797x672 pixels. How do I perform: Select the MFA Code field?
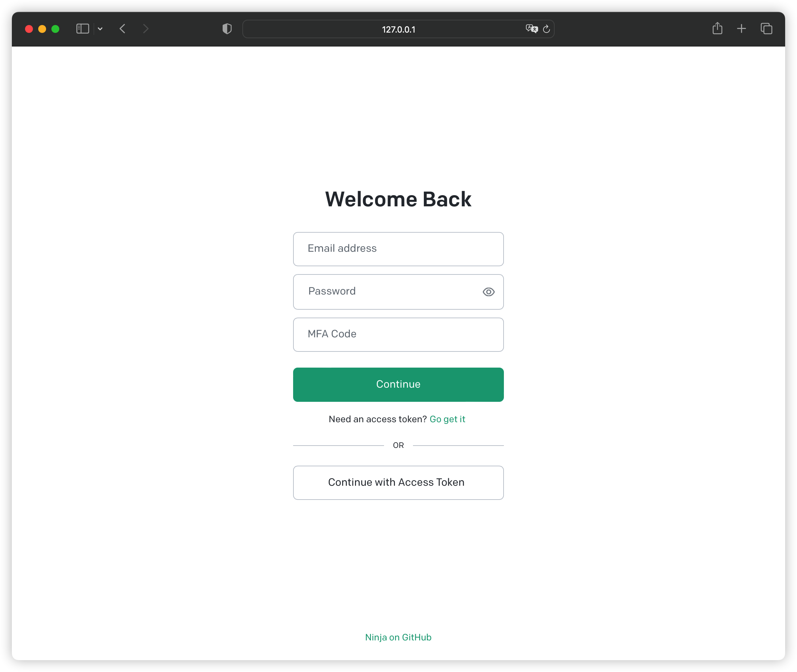[x=398, y=334]
